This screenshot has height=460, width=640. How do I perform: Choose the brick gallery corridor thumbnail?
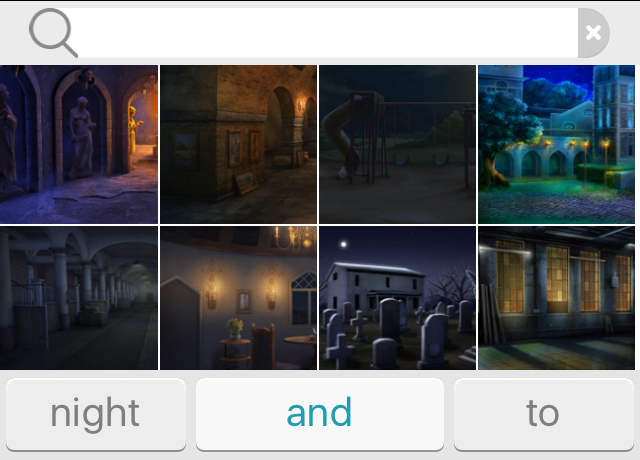(238, 144)
